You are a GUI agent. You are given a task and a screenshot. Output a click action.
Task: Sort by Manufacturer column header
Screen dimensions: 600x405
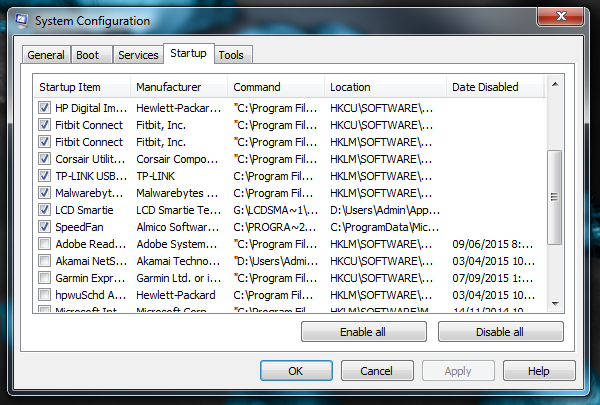point(179,87)
